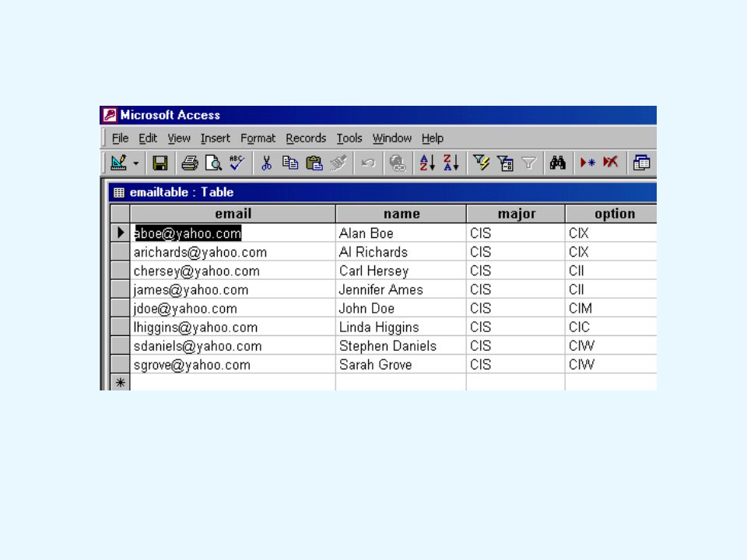Open Print Preview icon
Screen dimensions: 747x560
pos(213,163)
